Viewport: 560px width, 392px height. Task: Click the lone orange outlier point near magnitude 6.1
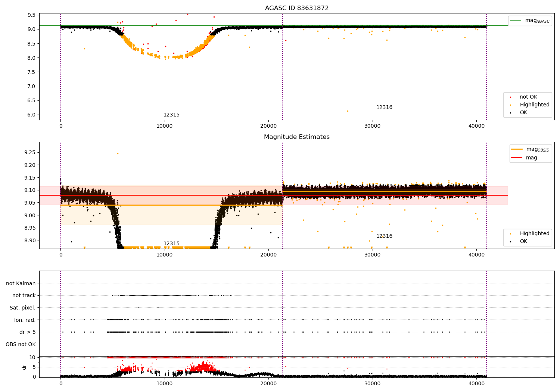point(348,111)
